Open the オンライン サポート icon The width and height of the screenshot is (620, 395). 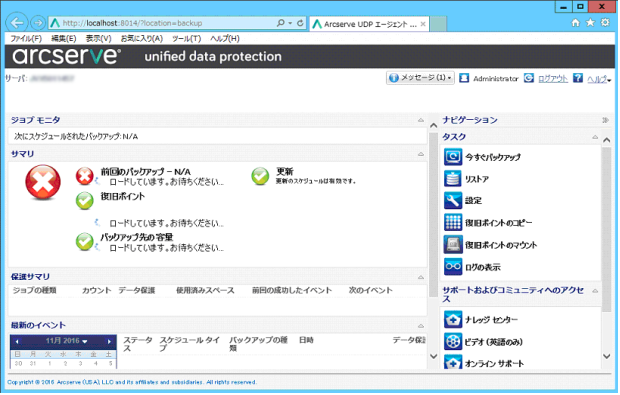[452, 363]
